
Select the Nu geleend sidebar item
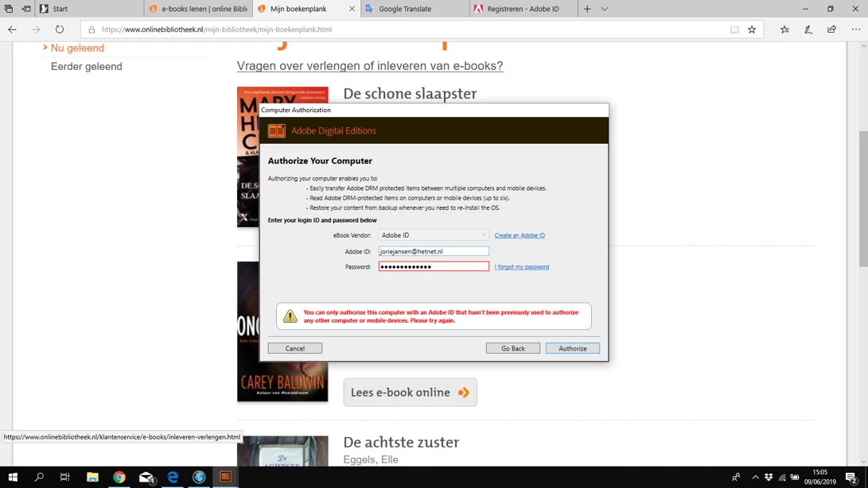pyautogui.click(x=77, y=48)
